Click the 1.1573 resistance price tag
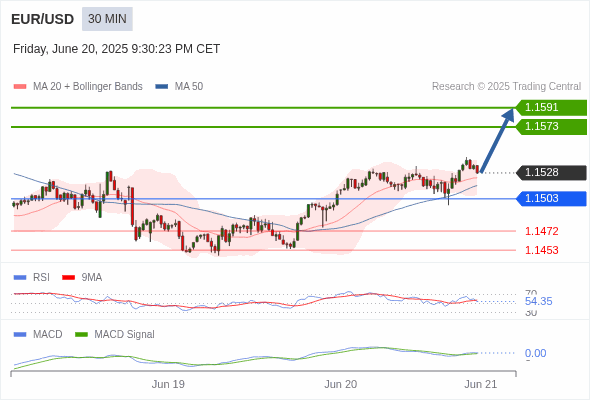The width and height of the screenshot is (590, 400). pos(551,126)
